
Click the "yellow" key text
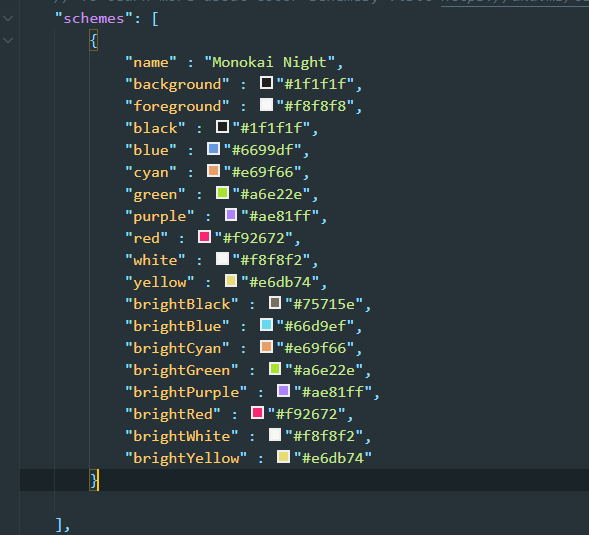160,282
